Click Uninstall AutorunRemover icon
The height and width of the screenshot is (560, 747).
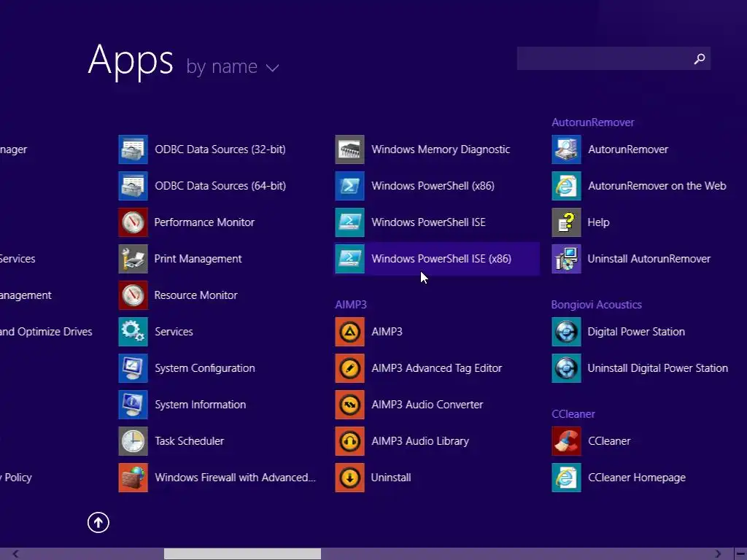(566, 259)
